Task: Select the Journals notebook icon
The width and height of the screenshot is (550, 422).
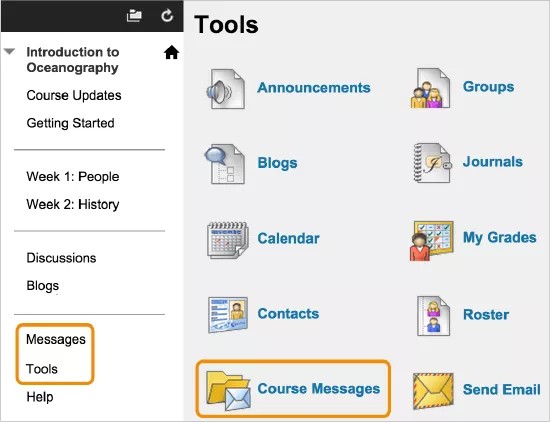Action: 432,163
